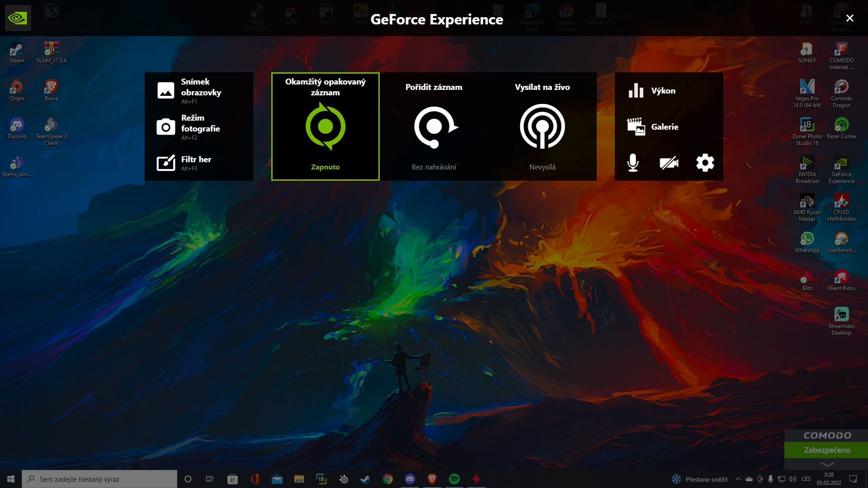Image resolution: width=868 pixels, height=488 pixels.
Task: Open Klient Riotu desktop shortcut
Action: tap(841, 280)
